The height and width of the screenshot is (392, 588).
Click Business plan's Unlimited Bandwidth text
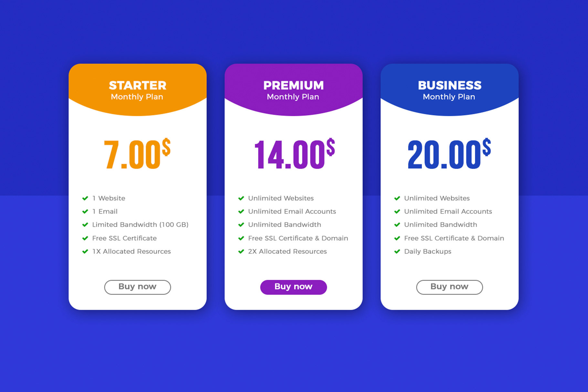(440, 225)
